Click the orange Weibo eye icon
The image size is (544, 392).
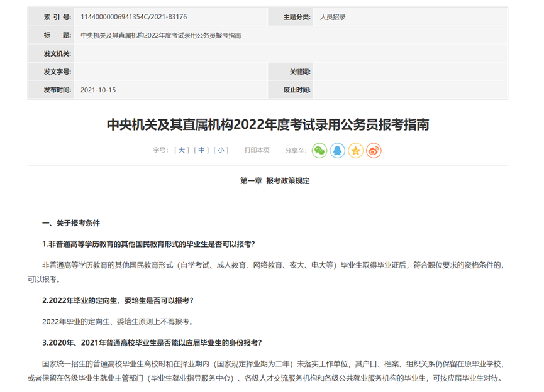[373, 151]
